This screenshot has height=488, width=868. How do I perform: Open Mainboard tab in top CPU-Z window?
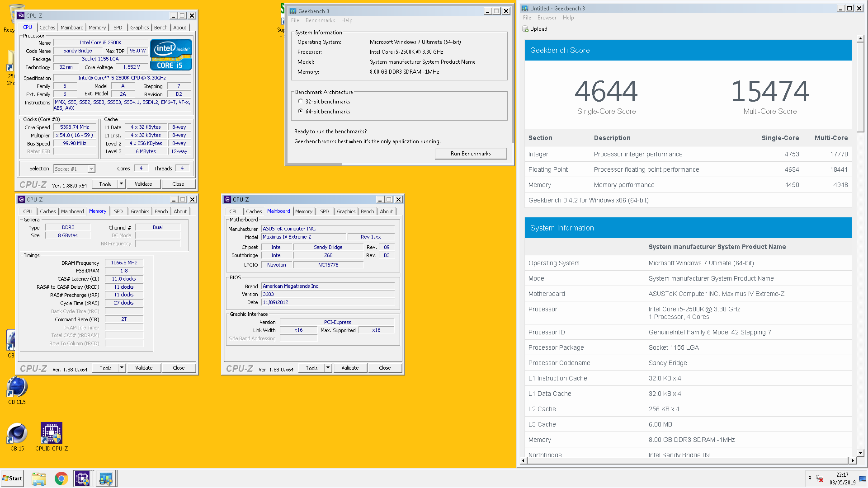point(72,28)
